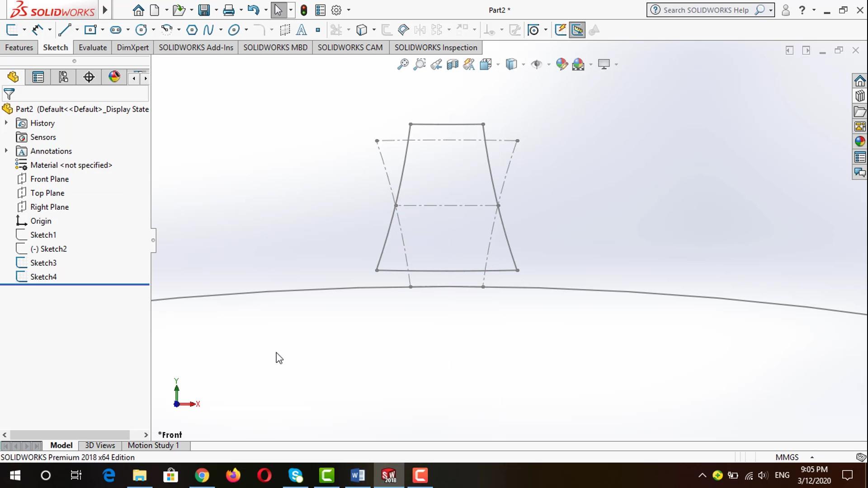
Task: Click the Edit Appearance icon
Action: [x=561, y=64]
